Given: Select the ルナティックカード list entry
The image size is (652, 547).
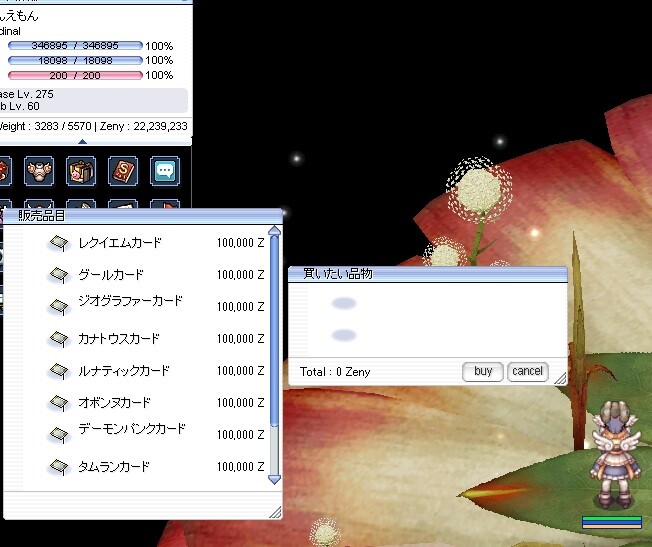Looking at the screenshot, I should point(124,371).
